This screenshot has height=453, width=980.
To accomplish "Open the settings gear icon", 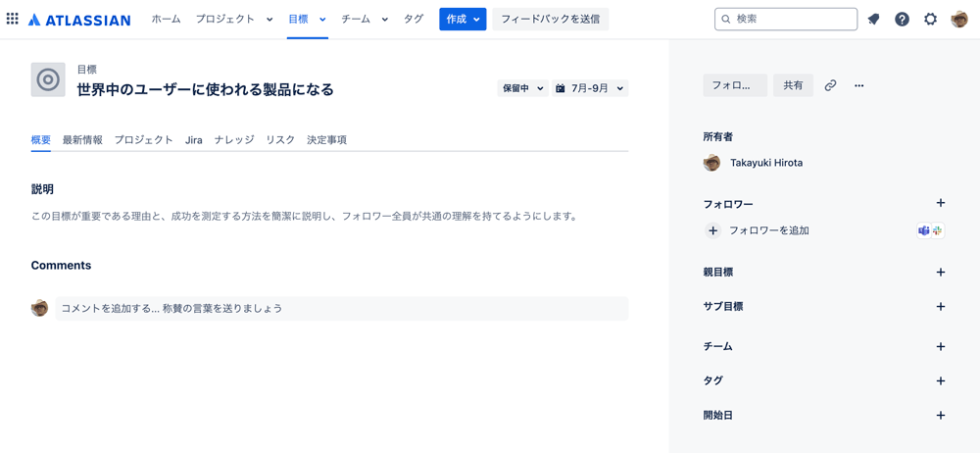I will coord(931,20).
